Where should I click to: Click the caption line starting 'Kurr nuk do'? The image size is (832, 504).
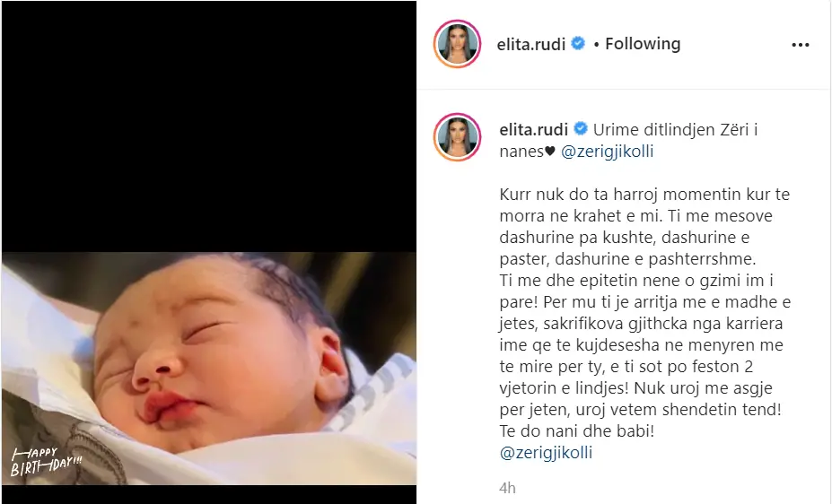644,195
